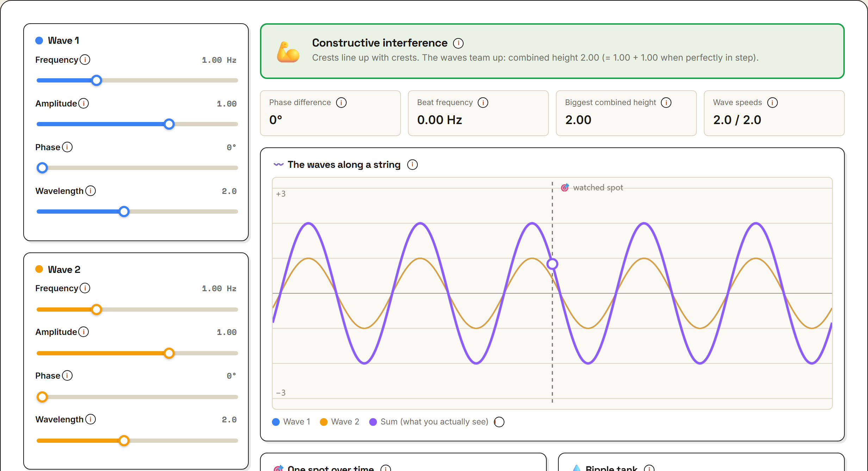The width and height of the screenshot is (868, 471).
Task: Click the Wave 2 legend entry
Action: [340, 422]
